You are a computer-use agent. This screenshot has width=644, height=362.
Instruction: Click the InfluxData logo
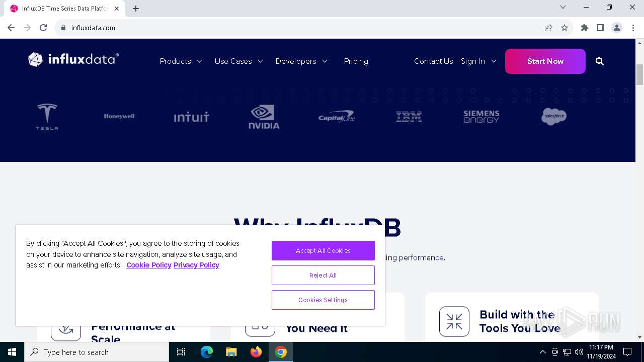pos(73,59)
